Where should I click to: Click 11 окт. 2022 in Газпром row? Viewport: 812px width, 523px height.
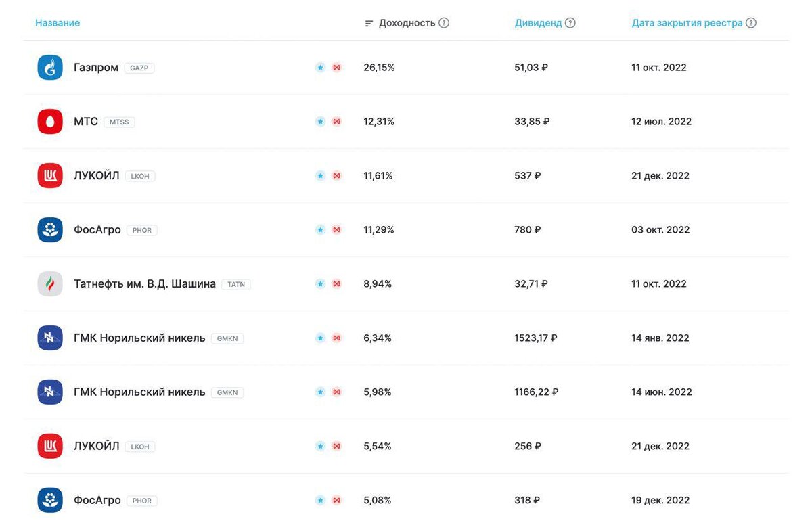pyautogui.click(x=659, y=68)
